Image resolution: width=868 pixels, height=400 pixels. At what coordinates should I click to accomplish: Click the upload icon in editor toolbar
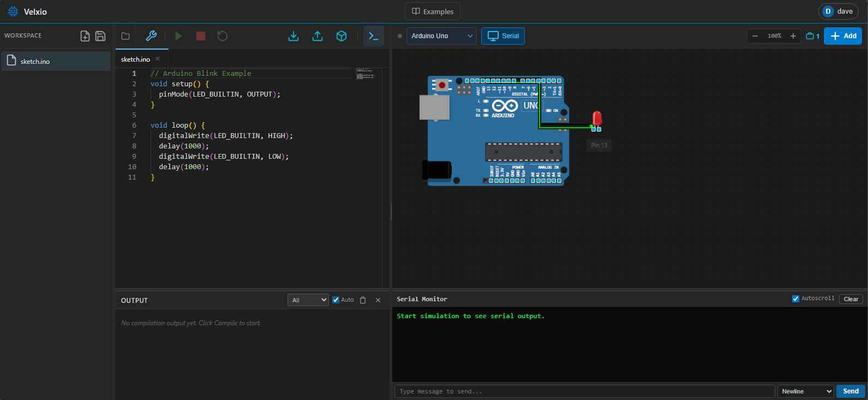[318, 36]
